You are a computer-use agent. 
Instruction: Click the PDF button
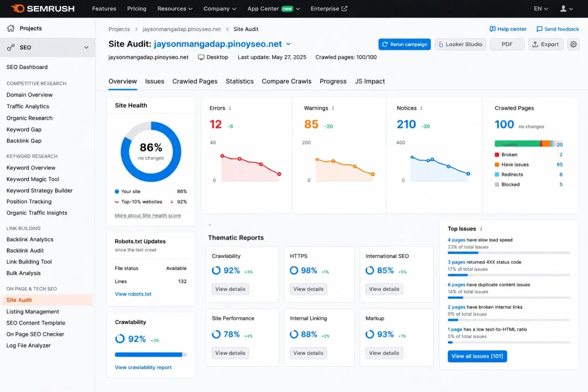pos(507,44)
